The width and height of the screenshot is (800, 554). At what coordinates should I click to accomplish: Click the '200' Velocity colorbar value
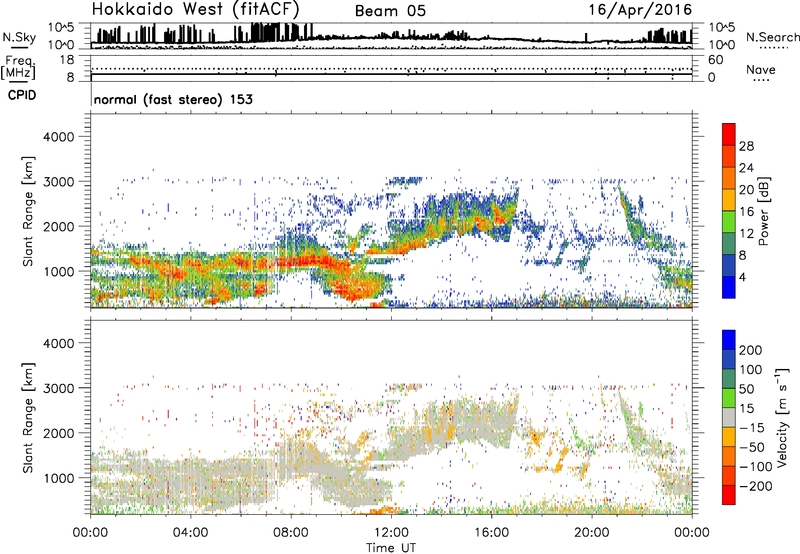(x=751, y=350)
